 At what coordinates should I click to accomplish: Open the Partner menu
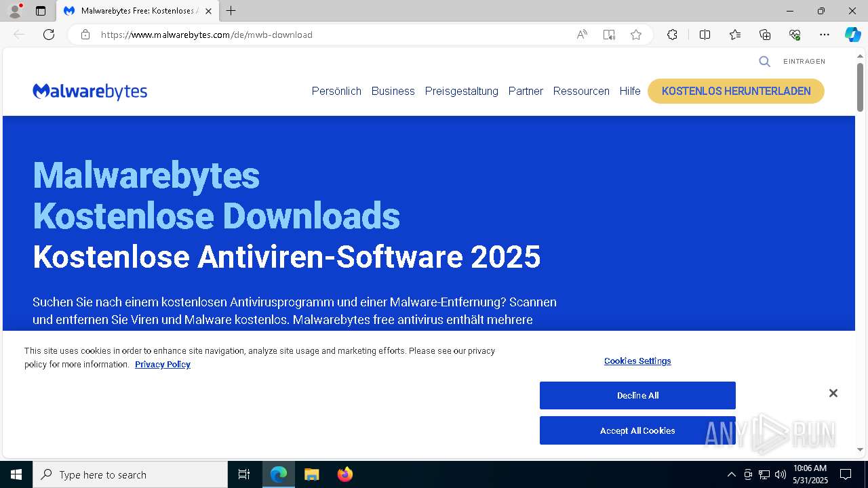[x=526, y=91]
